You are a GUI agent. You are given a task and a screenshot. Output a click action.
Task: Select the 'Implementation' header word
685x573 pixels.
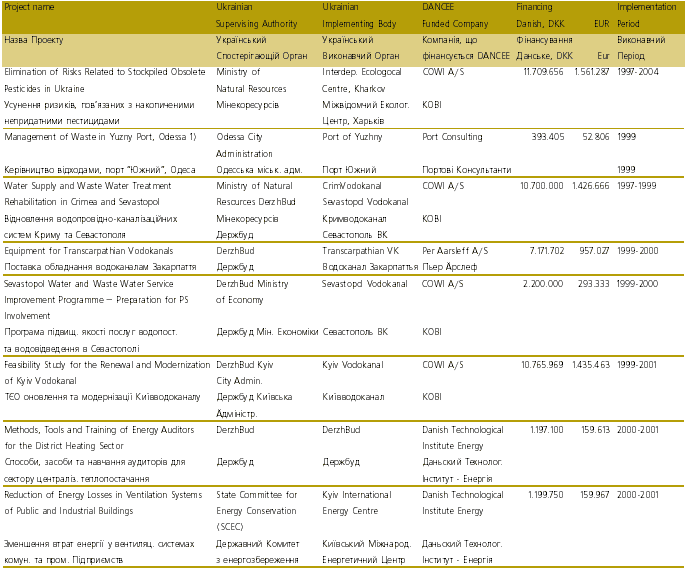(x=646, y=7)
